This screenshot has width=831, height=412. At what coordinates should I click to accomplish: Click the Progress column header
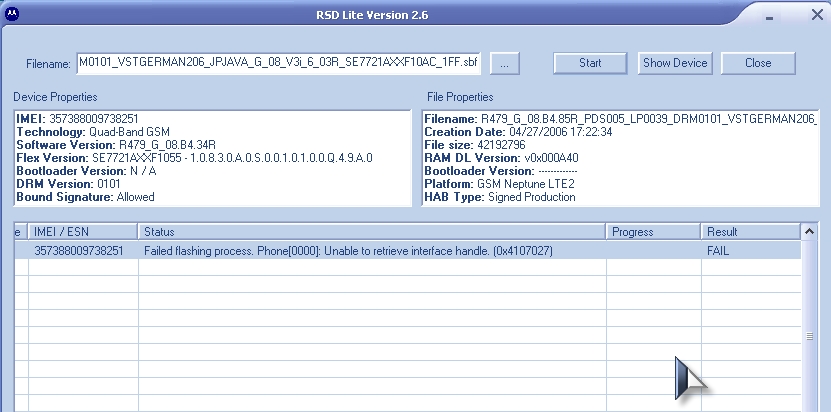653,232
